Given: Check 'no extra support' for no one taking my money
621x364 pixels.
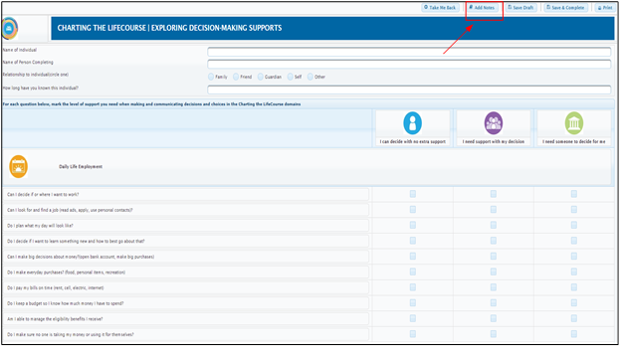Looking at the screenshot, I should [413, 334].
